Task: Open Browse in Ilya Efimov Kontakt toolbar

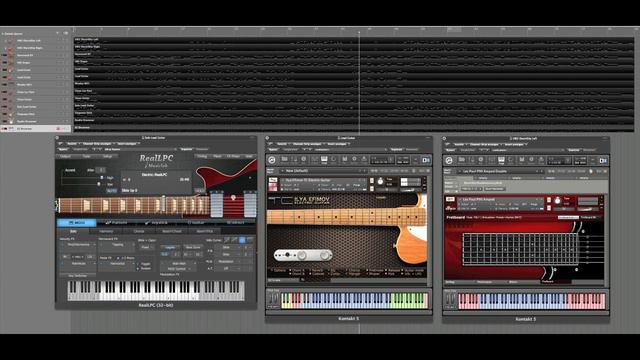Action: coord(284,160)
